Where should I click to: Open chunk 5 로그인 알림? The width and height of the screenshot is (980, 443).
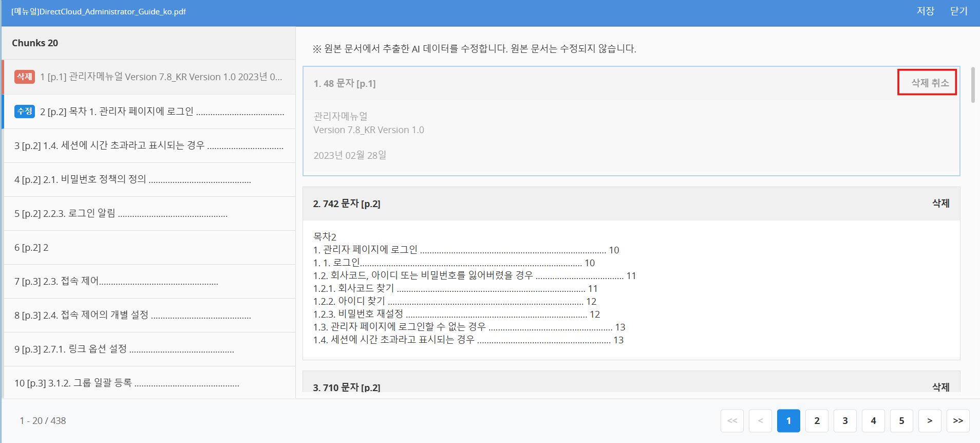point(149,214)
